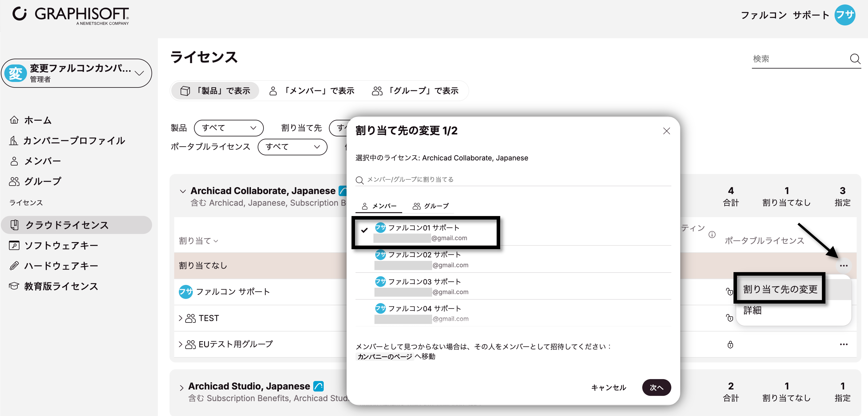The height and width of the screenshot is (416, 868).
Task: Click the portable license icon on TEST row
Action: (729, 318)
